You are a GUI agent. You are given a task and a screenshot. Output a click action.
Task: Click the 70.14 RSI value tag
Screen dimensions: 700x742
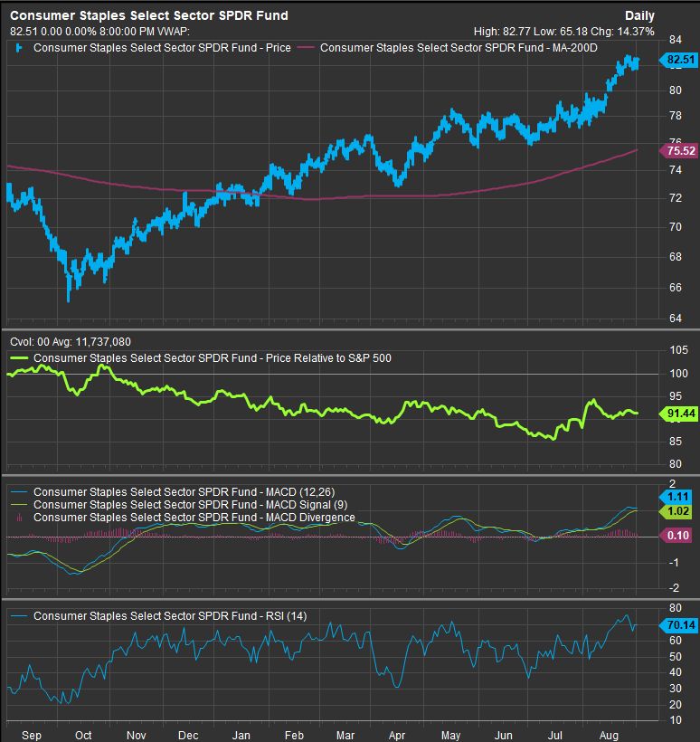pyautogui.click(x=678, y=625)
